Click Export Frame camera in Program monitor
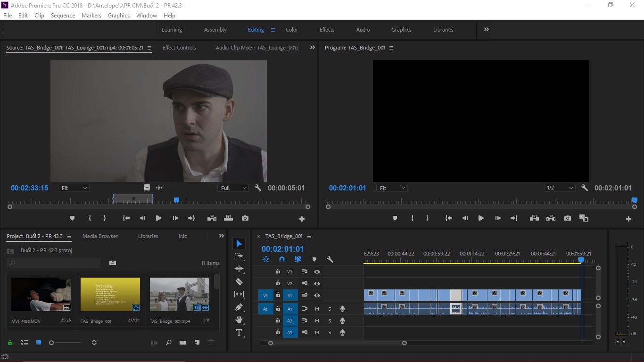Screen dimensions: 644x362 pos(568,218)
